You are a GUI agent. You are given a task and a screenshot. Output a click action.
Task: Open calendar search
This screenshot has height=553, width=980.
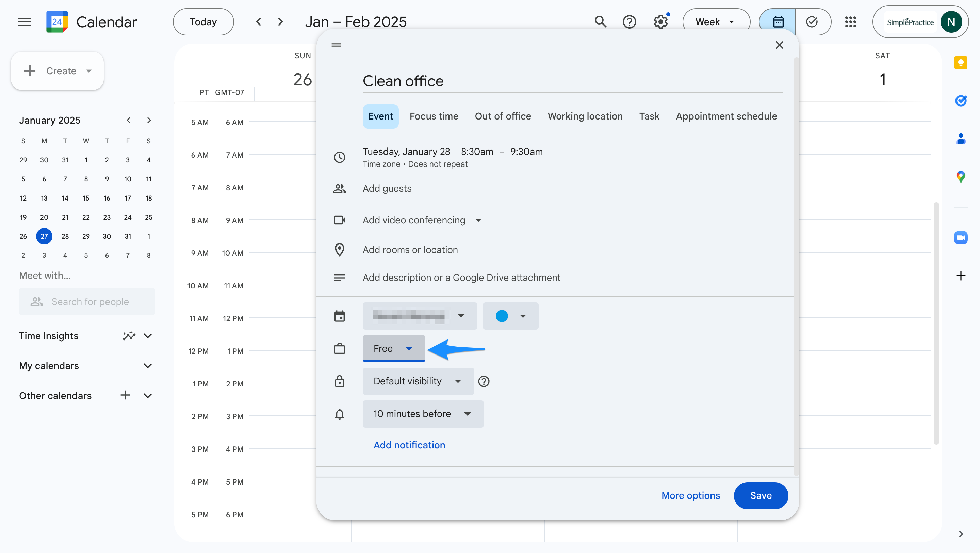coord(600,22)
